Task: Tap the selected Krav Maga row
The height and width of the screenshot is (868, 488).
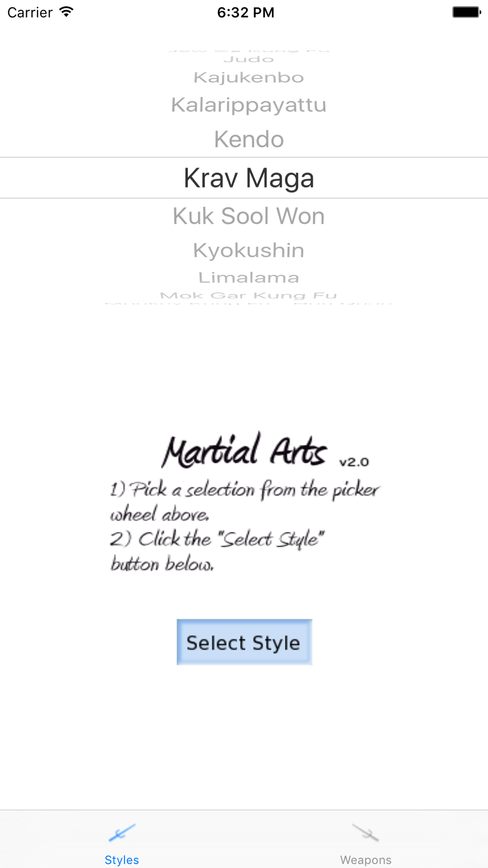Action: pyautogui.click(x=249, y=178)
